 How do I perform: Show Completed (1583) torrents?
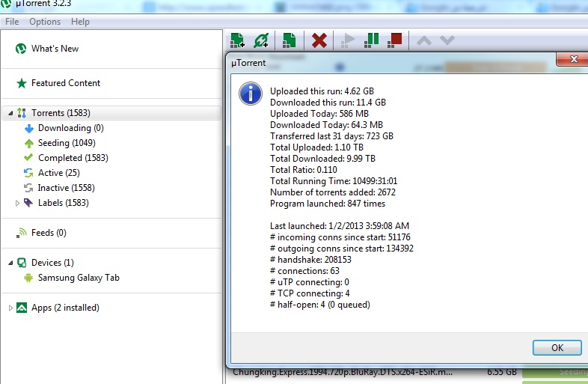click(73, 158)
